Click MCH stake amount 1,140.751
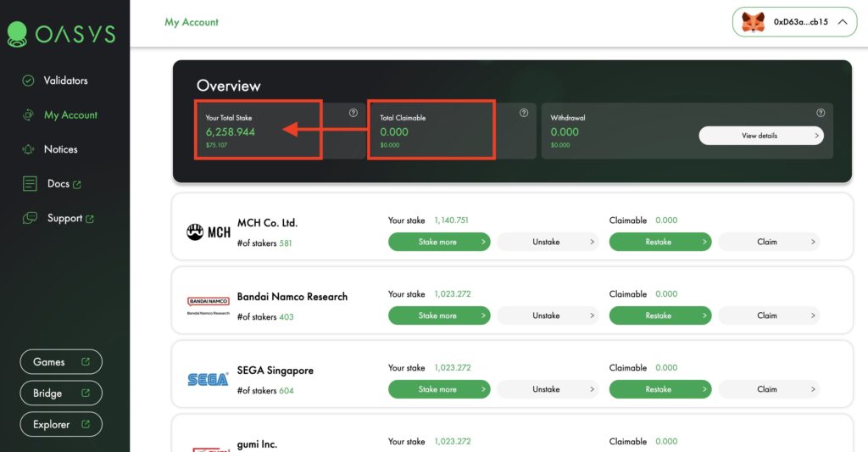Screen dimensions: 868x452 coord(451,220)
